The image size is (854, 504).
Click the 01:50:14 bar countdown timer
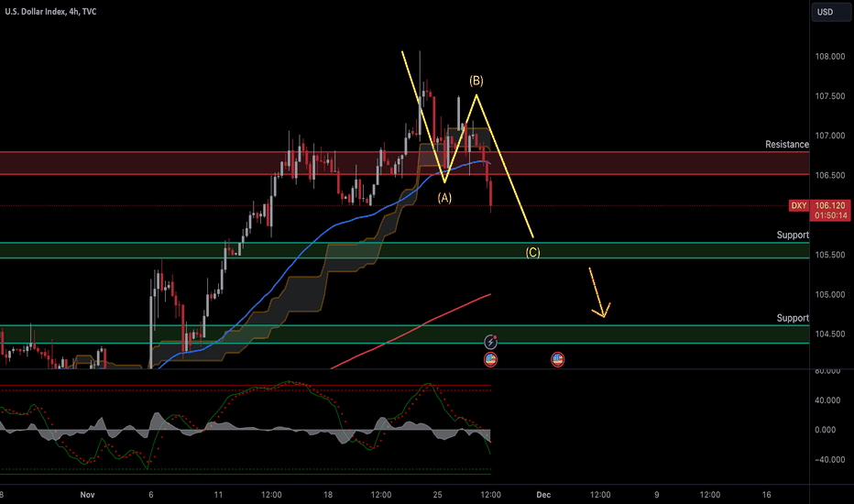830,215
